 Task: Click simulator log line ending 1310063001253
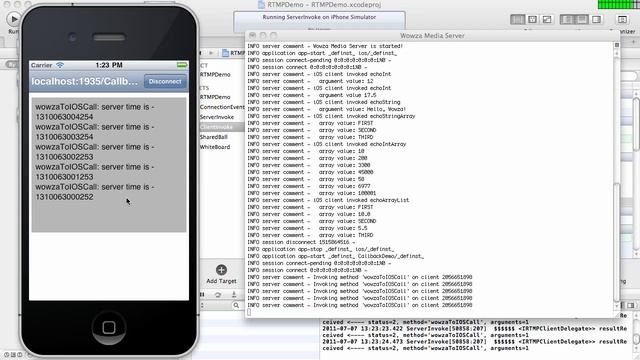[95, 171]
